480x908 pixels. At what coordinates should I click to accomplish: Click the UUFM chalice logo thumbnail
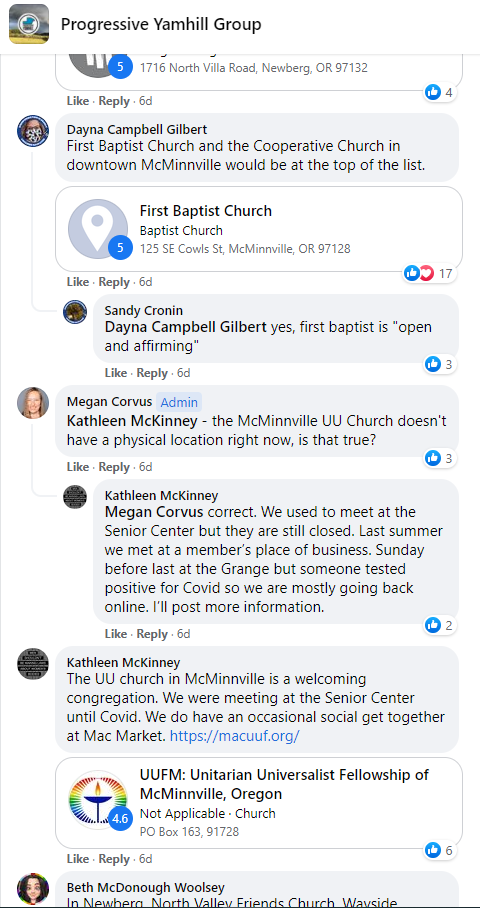click(x=98, y=800)
